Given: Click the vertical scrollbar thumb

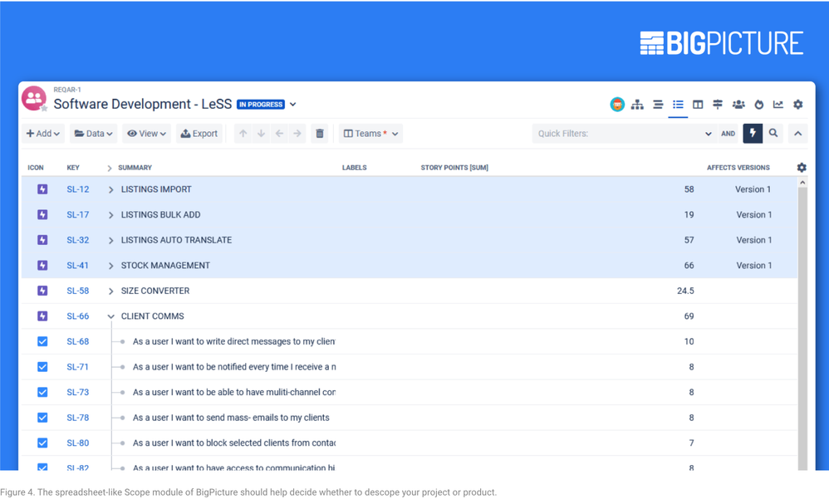Looking at the screenshot, I should click(x=802, y=327).
